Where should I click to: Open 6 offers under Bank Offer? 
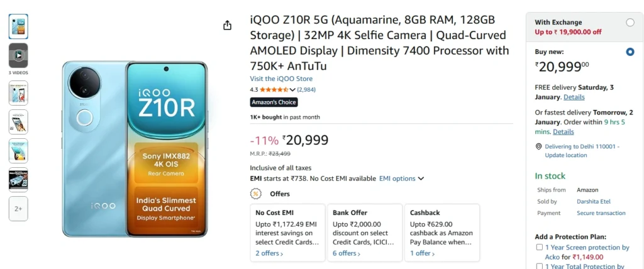(346, 253)
